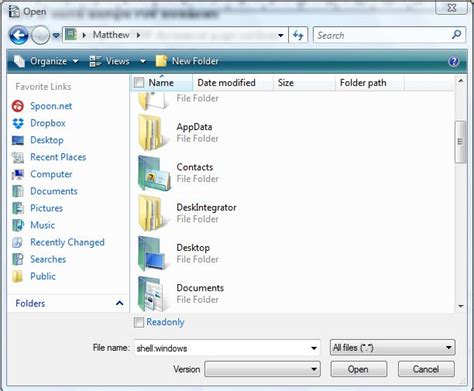Click the Forward navigation arrow

tap(40, 35)
